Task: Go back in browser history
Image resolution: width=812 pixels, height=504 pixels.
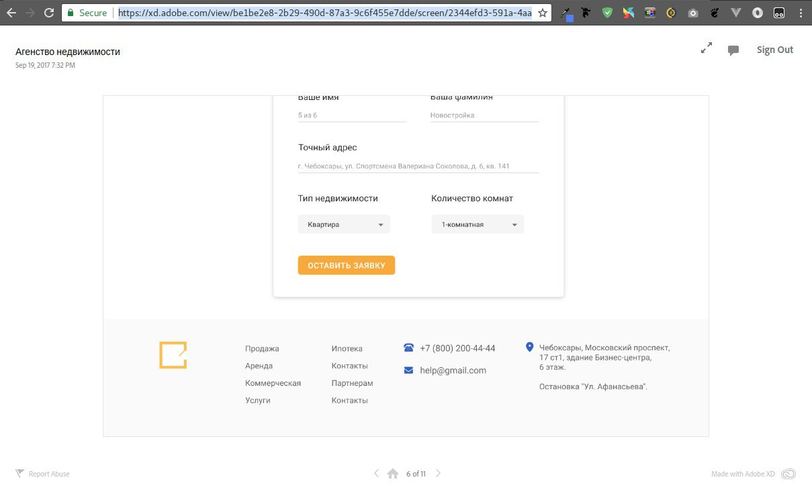Action: (11, 13)
